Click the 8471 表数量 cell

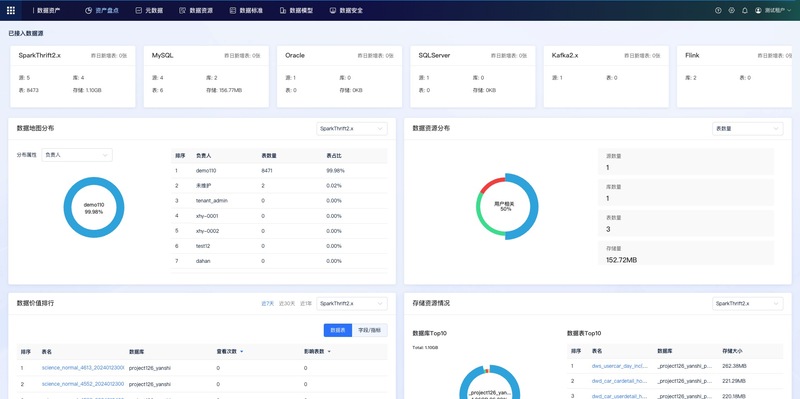click(x=266, y=171)
